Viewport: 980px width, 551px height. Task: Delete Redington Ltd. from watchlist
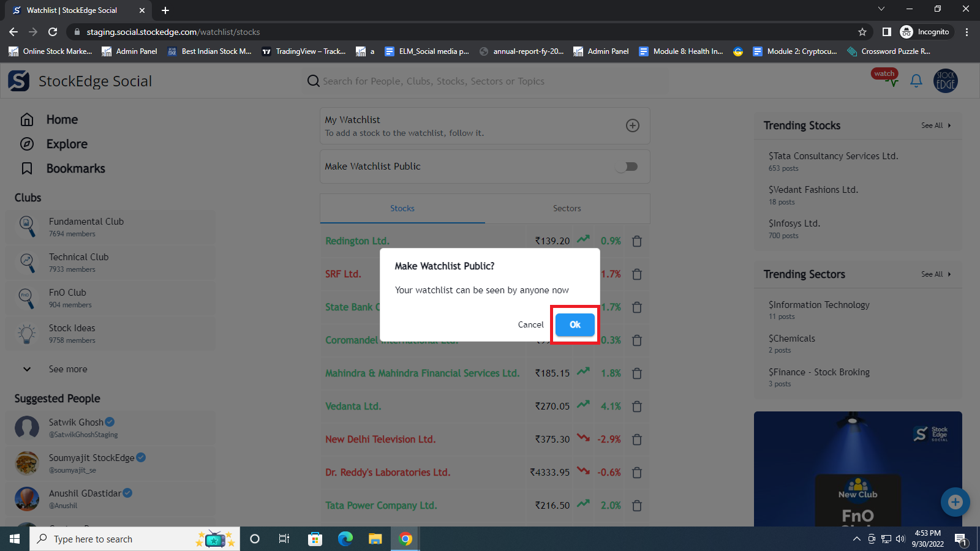pos(637,241)
